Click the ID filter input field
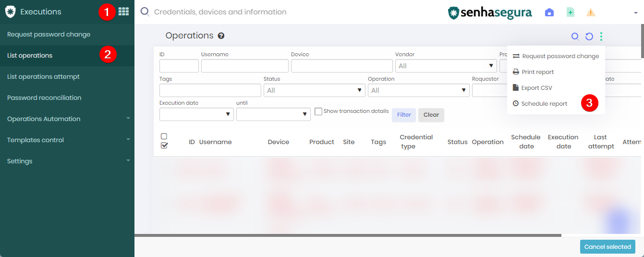Image resolution: width=644 pixels, height=257 pixels. (x=179, y=66)
